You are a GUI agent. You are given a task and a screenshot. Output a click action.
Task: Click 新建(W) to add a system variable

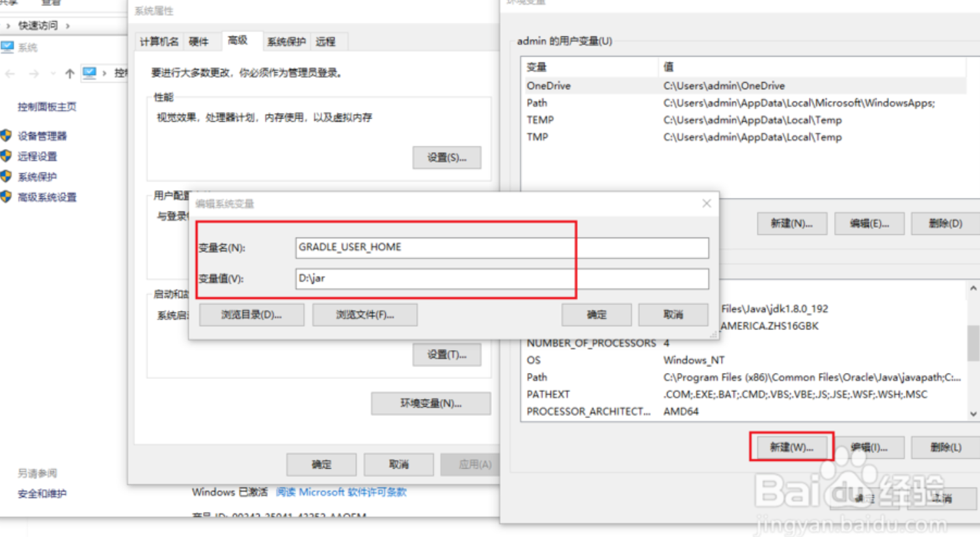pos(791,447)
